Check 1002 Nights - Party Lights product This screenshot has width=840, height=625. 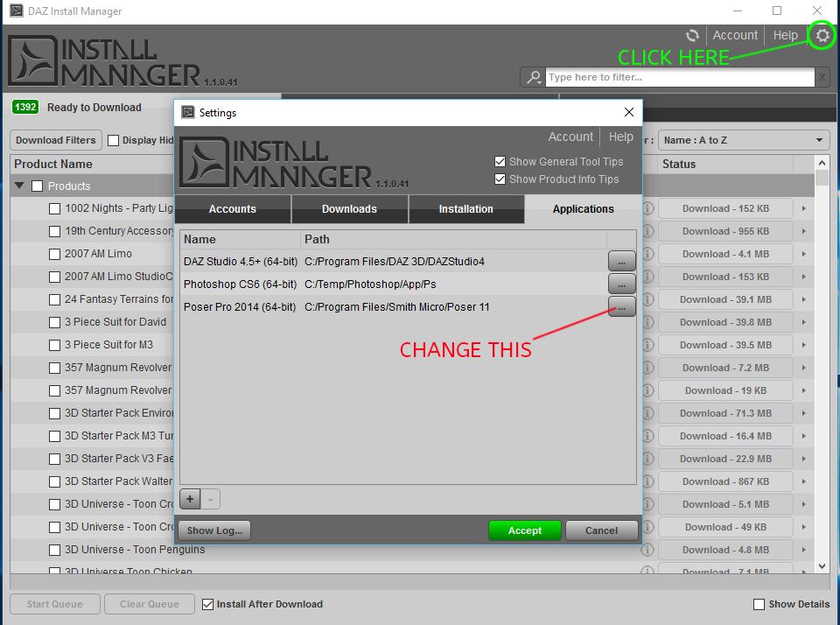pyautogui.click(x=54, y=208)
